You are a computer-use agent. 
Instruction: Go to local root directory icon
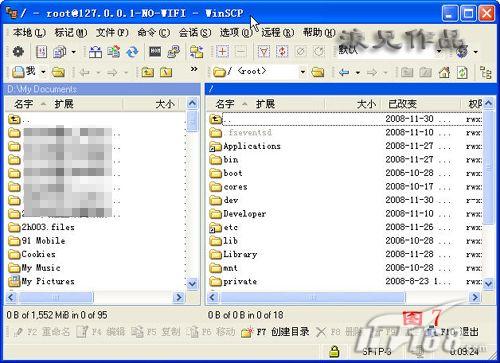[166, 72]
